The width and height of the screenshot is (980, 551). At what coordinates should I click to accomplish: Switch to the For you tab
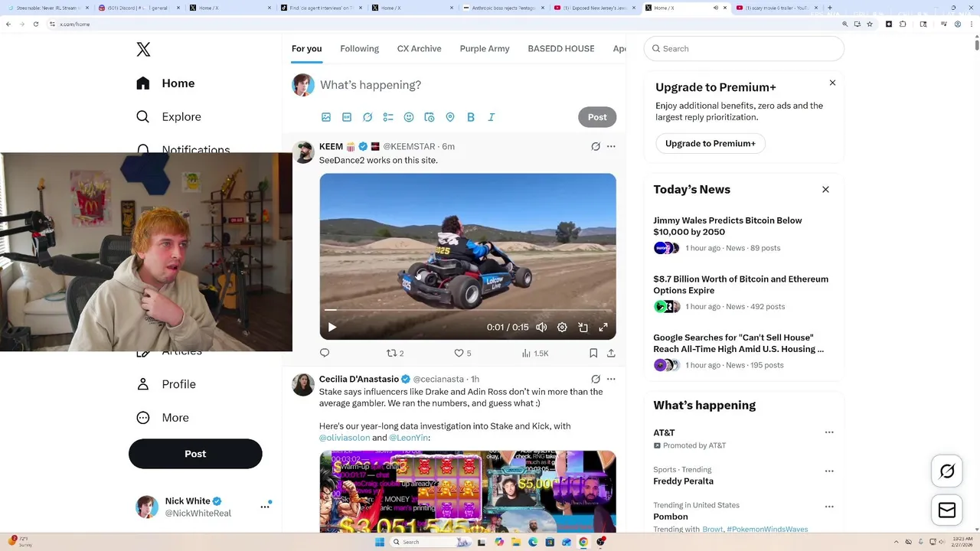pos(306,48)
